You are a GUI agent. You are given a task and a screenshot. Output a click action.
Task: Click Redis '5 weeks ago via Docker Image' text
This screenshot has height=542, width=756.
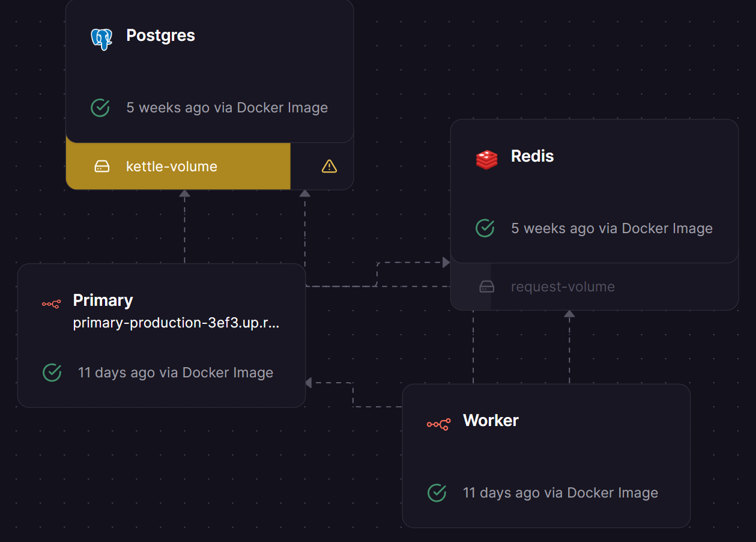coord(612,228)
